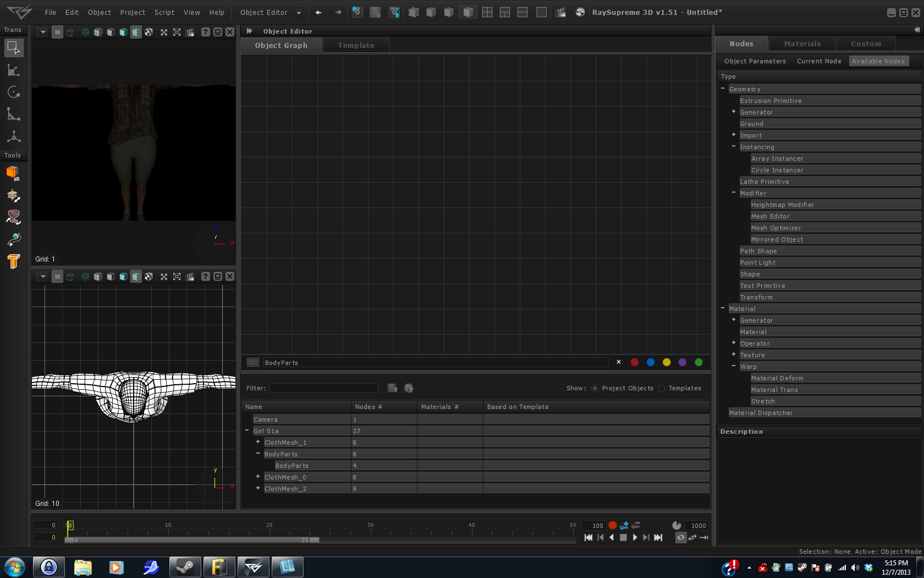This screenshot has height=578, width=924.
Task: Toggle loop playback mode
Action: [x=681, y=537]
